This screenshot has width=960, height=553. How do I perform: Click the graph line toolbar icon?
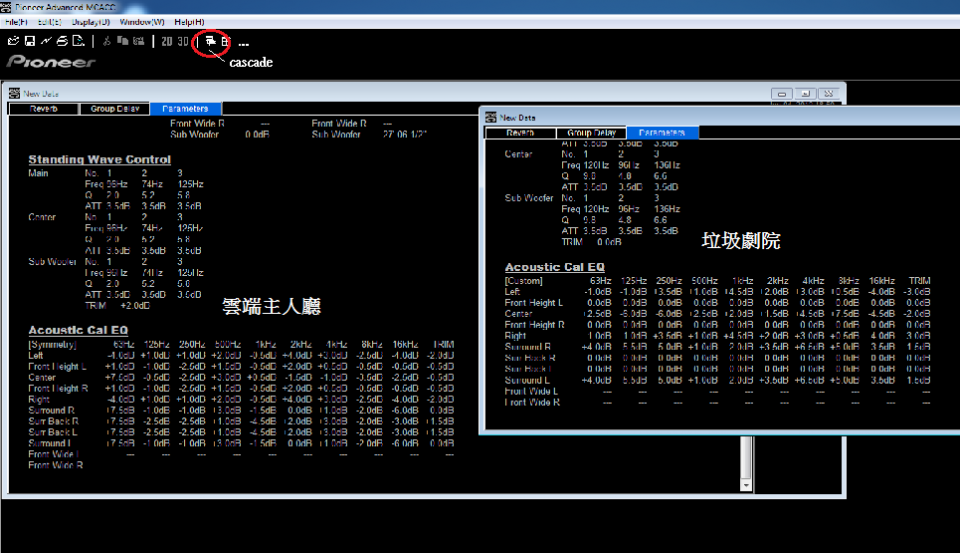tap(46, 41)
